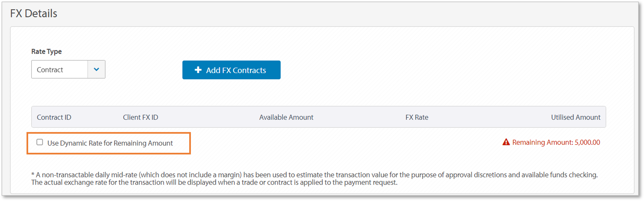
Task: Check the box for remaining amount dynamic rate
Action: [x=40, y=142]
